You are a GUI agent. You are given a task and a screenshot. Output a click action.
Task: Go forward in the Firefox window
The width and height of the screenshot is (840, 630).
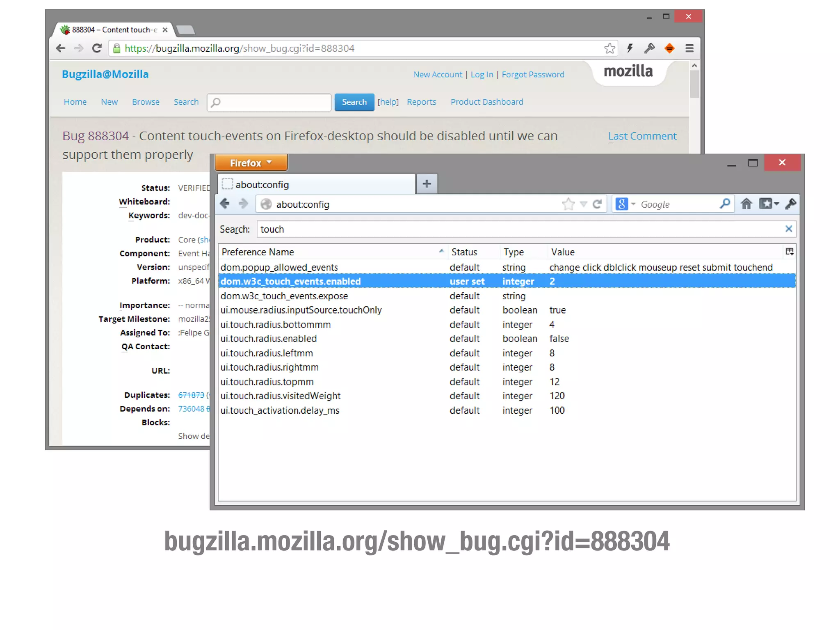pyautogui.click(x=243, y=204)
